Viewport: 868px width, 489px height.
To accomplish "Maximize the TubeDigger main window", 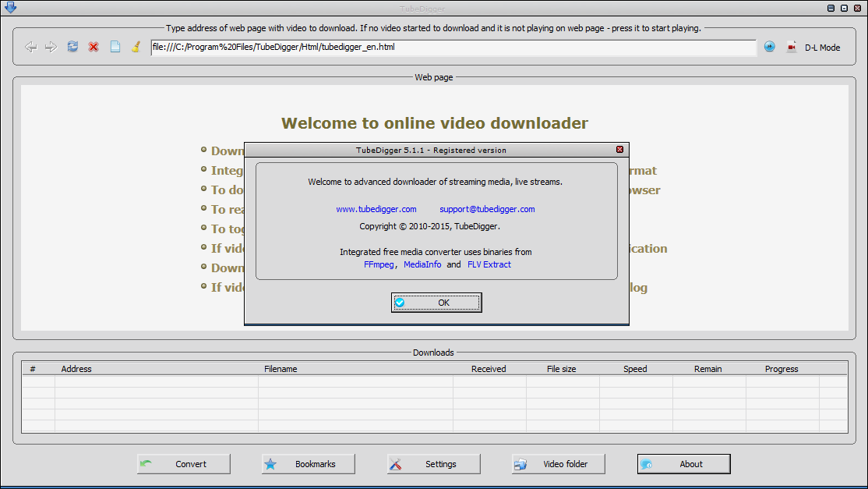I will (844, 8).
